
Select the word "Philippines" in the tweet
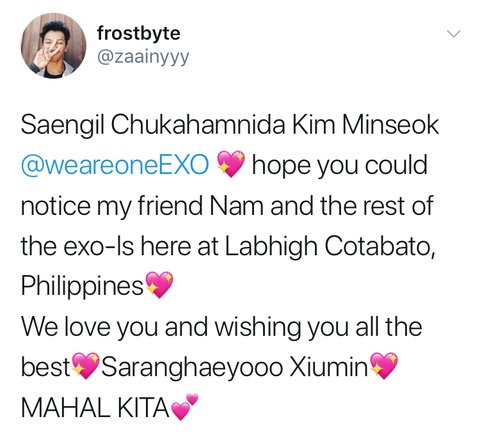[x=82, y=287]
